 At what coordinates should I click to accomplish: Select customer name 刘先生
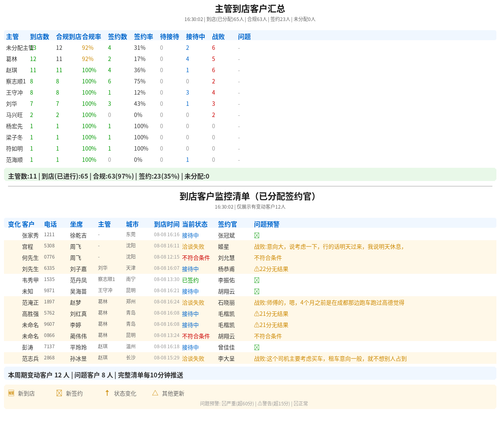point(30,269)
